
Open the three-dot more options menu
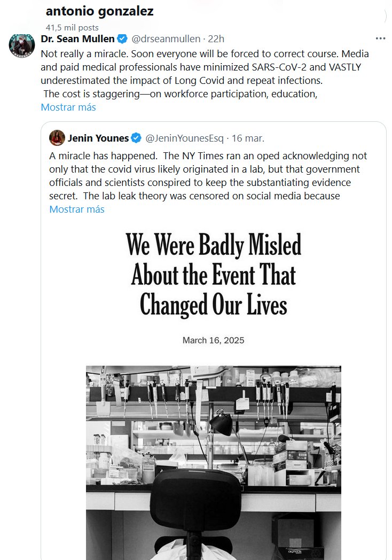pos(380,38)
